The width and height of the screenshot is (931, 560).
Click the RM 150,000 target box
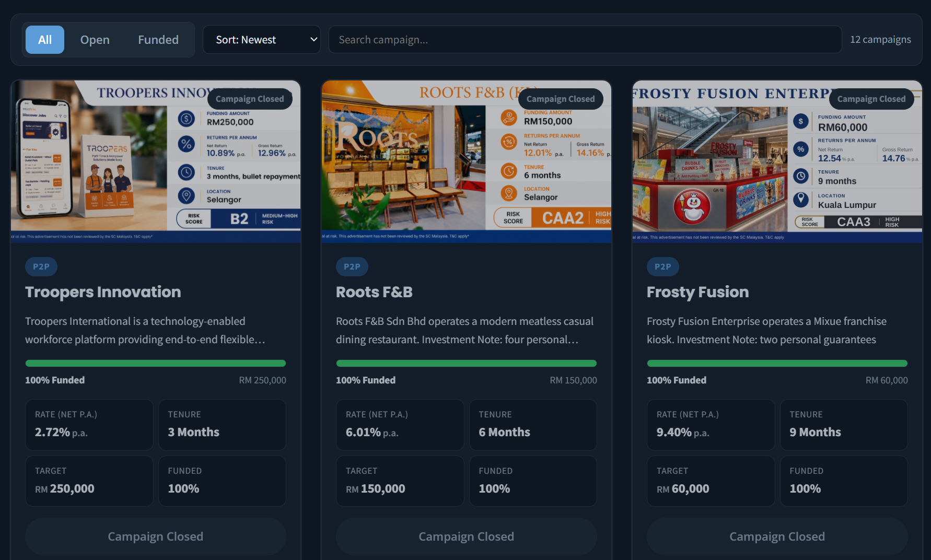pyautogui.click(x=400, y=481)
